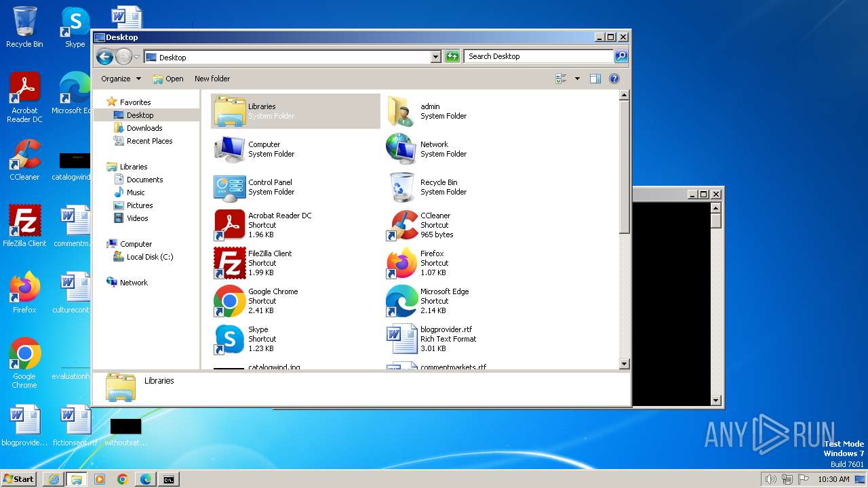Click Open in the Explorer toolbar
This screenshot has height=488, width=868.
[x=168, y=79]
